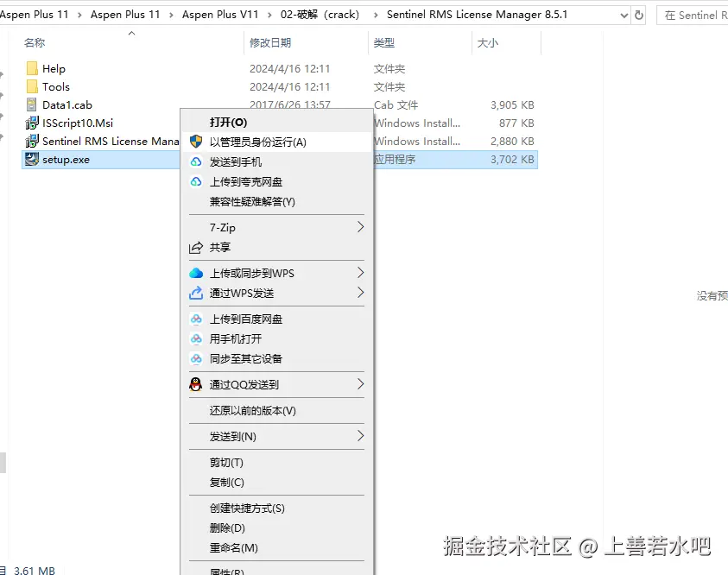728x575 pixels.
Task: Open breadcrumb chevron after 02-破解 (crack)
Action: click(376, 16)
